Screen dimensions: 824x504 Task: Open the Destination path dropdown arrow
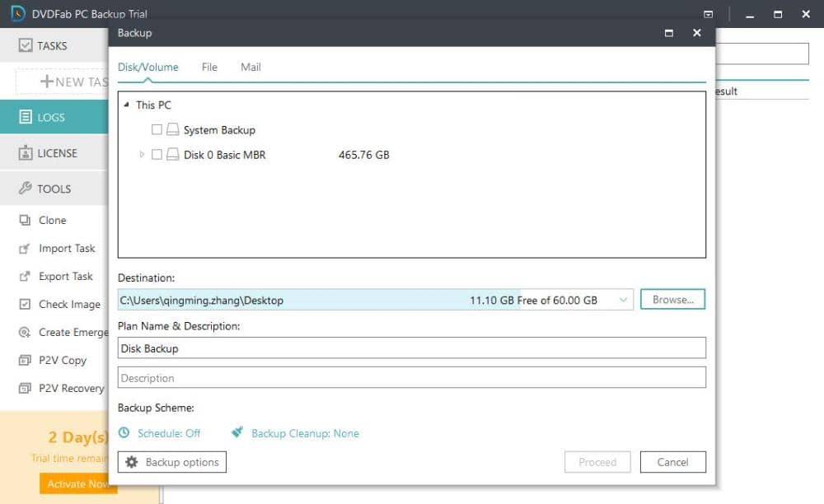click(x=623, y=300)
